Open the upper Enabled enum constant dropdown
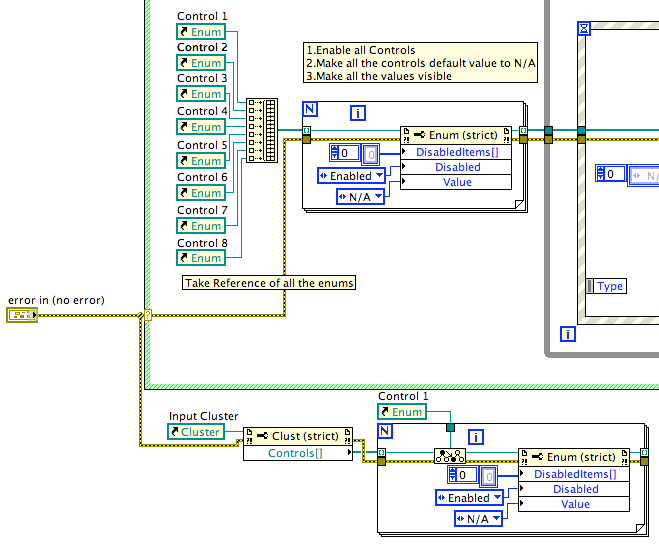 pos(379,175)
